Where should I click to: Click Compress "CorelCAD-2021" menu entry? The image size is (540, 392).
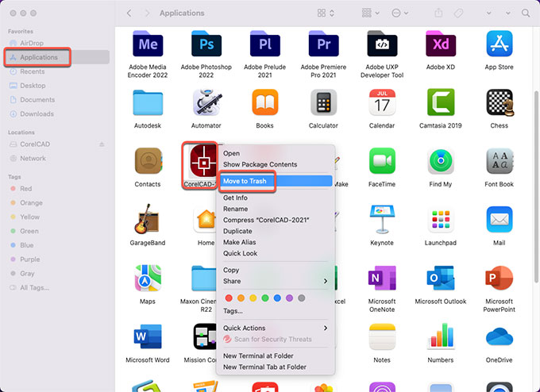click(x=276, y=220)
